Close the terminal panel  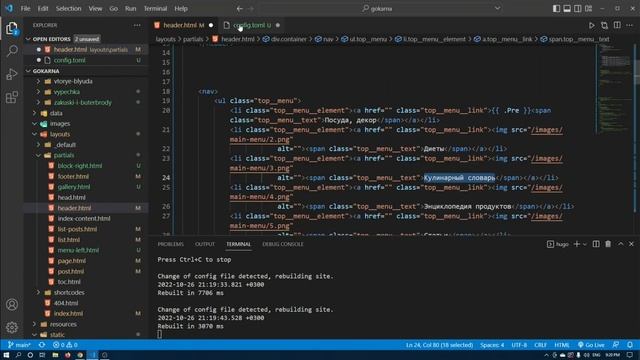pyautogui.click(x=631, y=244)
